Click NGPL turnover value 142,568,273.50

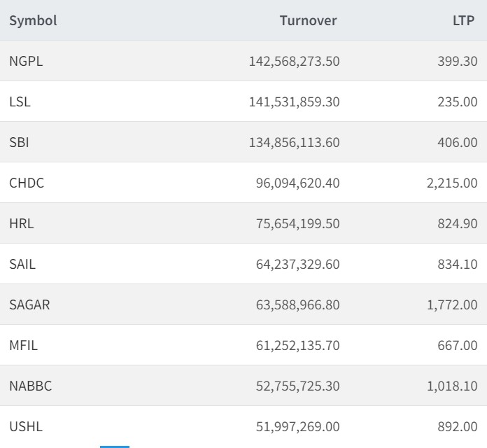click(x=294, y=61)
